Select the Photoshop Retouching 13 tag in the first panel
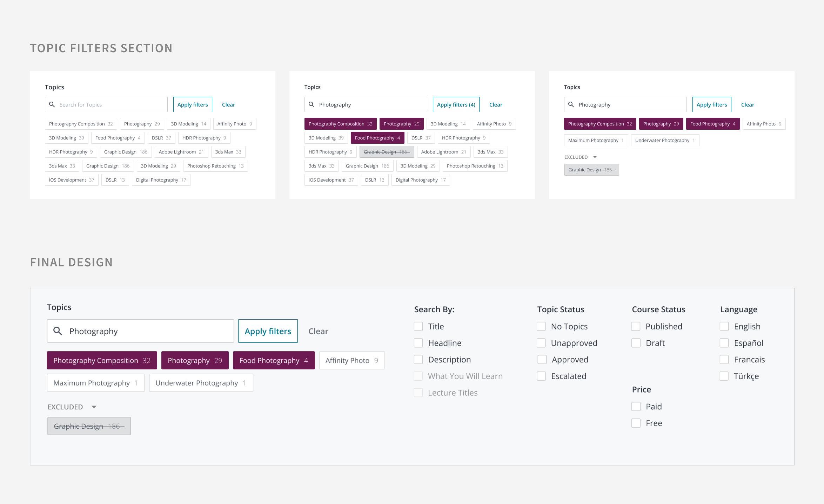 click(x=215, y=166)
